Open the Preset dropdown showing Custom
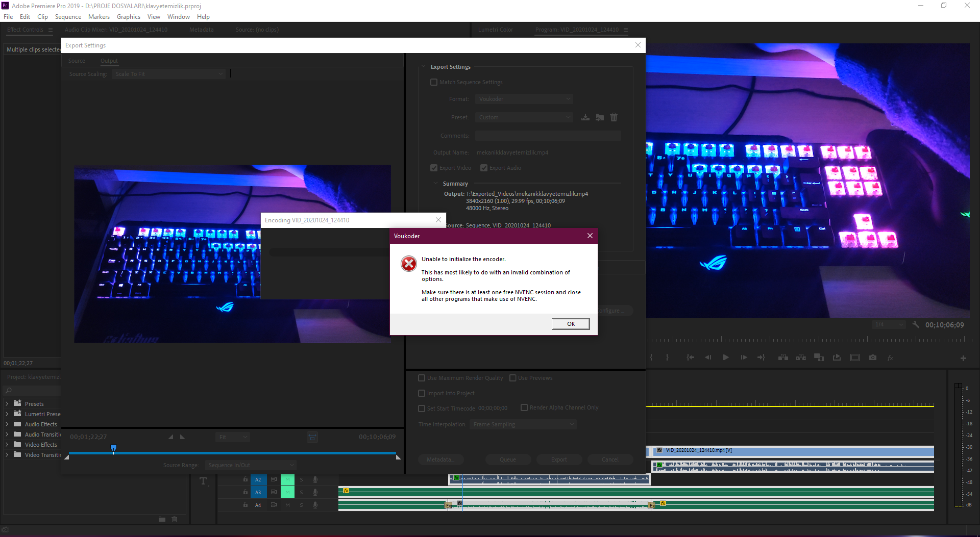The height and width of the screenshot is (537, 980). (x=524, y=117)
